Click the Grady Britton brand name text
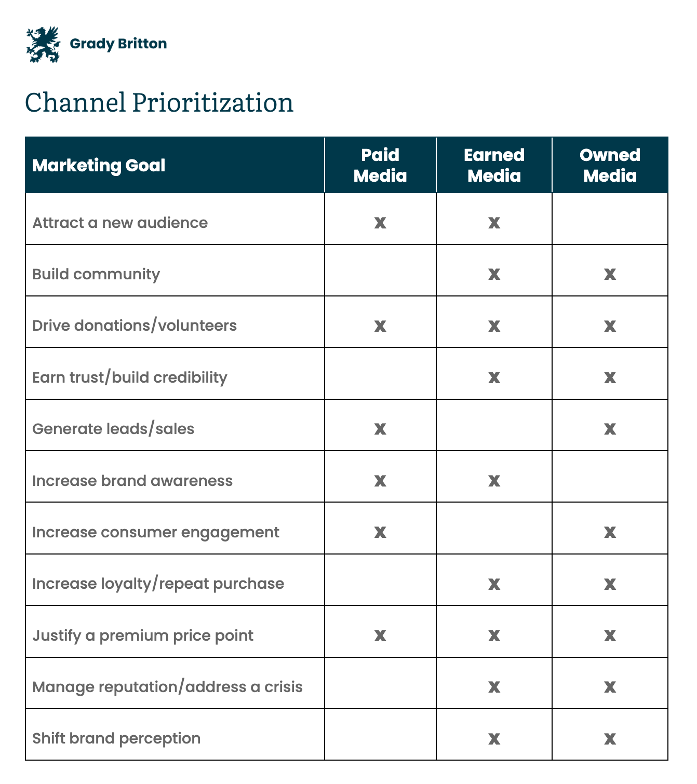 [118, 44]
